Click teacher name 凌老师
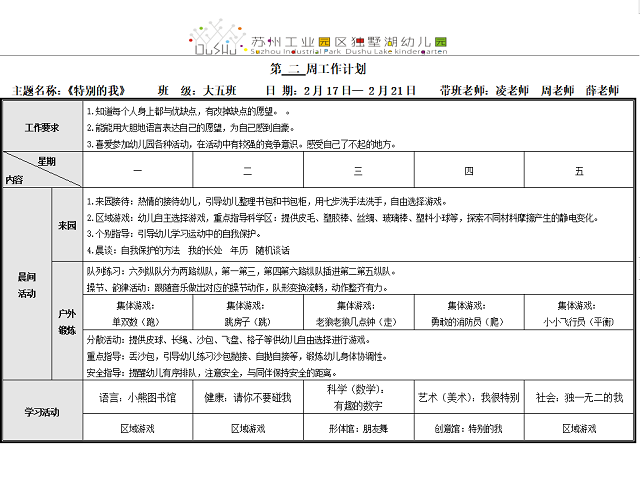Viewport: 640px width, 480px height. pos(512,91)
